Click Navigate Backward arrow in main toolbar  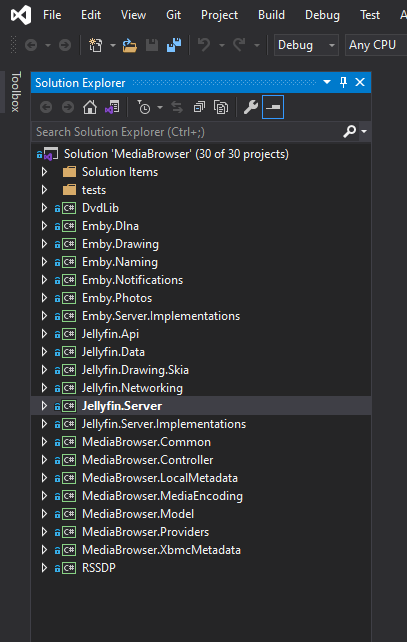(x=31, y=45)
